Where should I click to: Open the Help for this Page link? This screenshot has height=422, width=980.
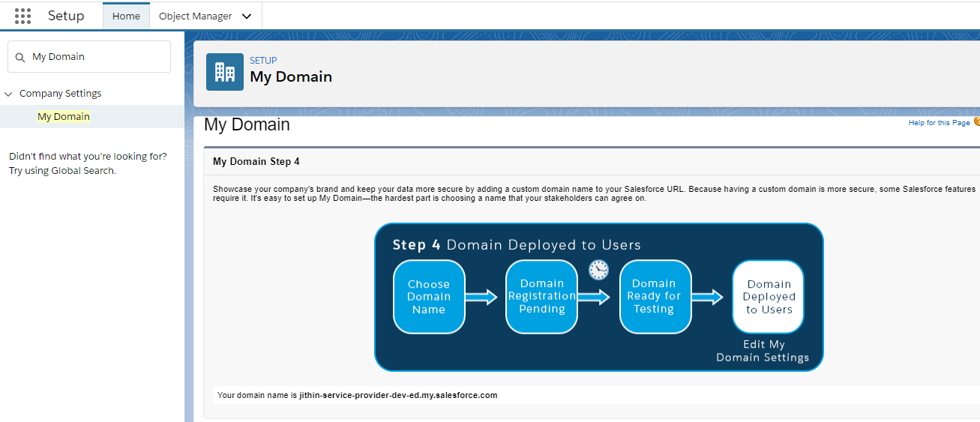(x=939, y=123)
